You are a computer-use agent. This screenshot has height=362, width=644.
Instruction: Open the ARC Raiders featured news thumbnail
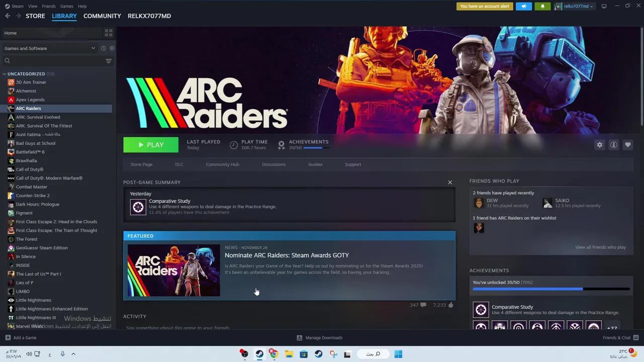point(174,270)
